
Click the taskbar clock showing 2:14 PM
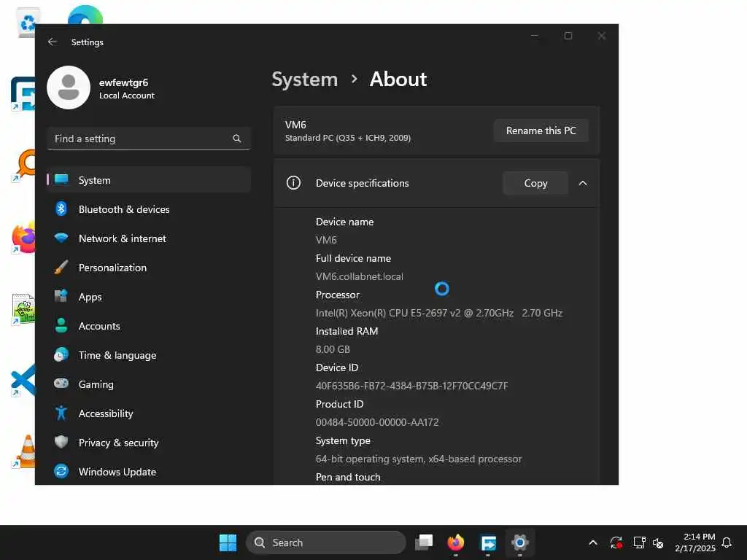pyautogui.click(x=695, y=542)
